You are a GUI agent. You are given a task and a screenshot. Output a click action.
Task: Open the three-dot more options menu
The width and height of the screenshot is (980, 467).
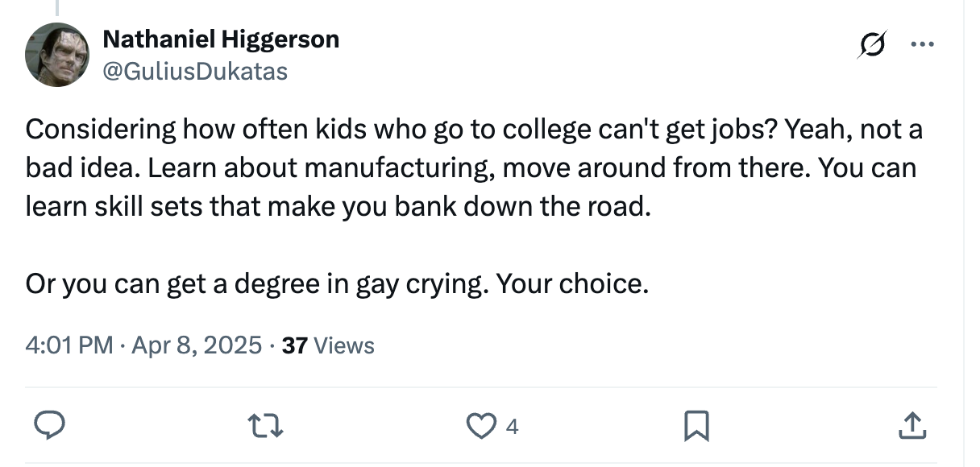tap(924, 43)
